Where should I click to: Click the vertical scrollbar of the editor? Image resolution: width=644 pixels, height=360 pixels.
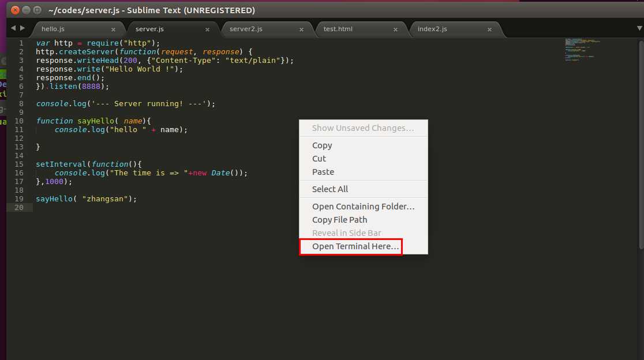point(641,144)
